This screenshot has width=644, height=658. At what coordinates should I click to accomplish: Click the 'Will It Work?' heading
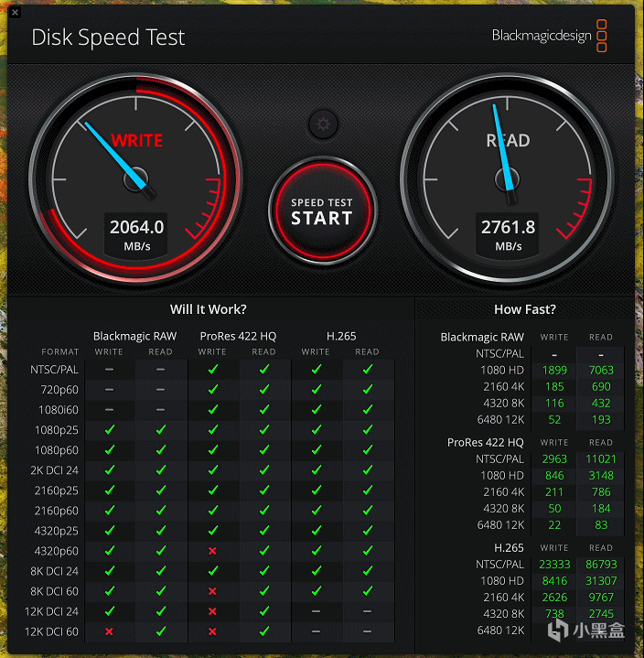[208, 309]
